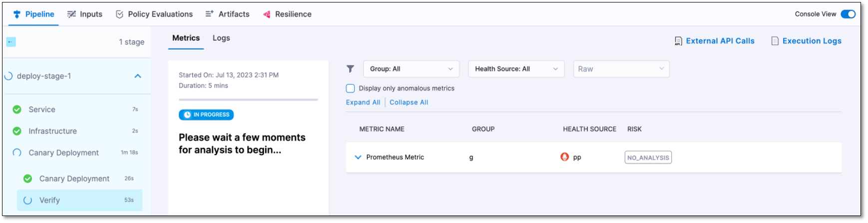Click the collapse sidebar icon above stages

[x=11, y=42]
